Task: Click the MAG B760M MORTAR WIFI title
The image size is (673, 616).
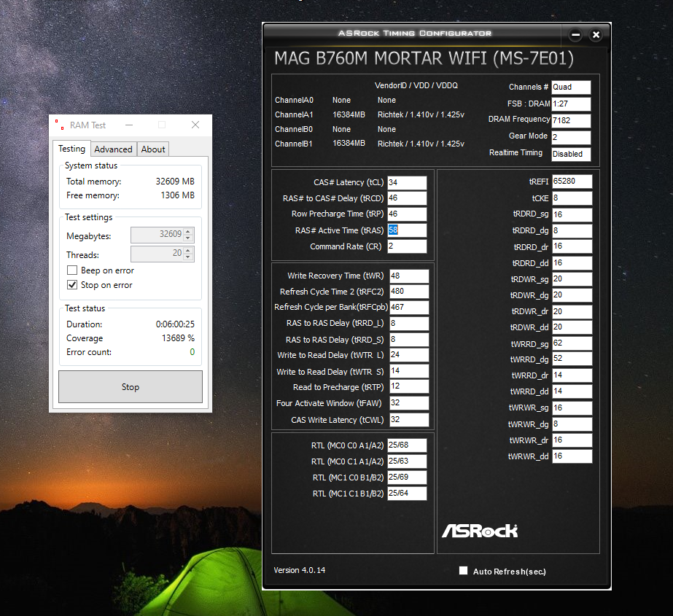Action: coord(424,58)
